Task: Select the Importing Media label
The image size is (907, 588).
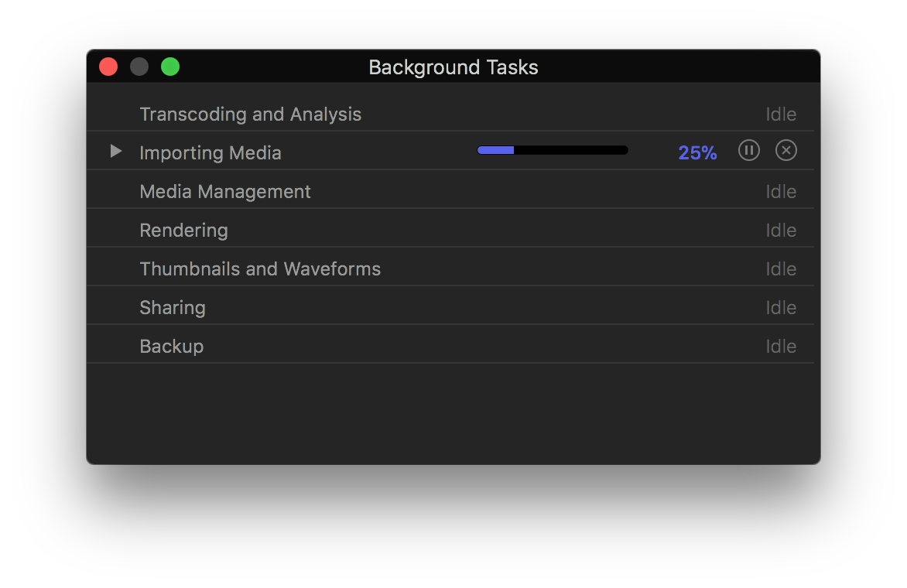Action: (210, 153)
